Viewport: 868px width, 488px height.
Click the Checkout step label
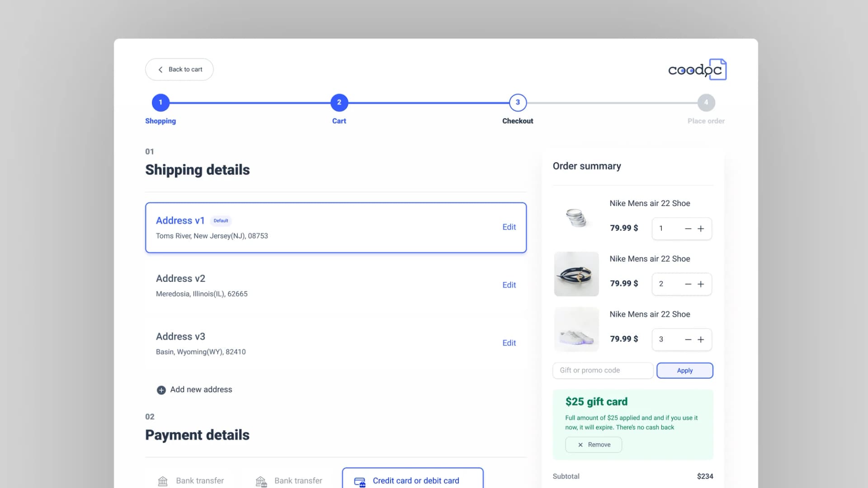pos(518,121)
